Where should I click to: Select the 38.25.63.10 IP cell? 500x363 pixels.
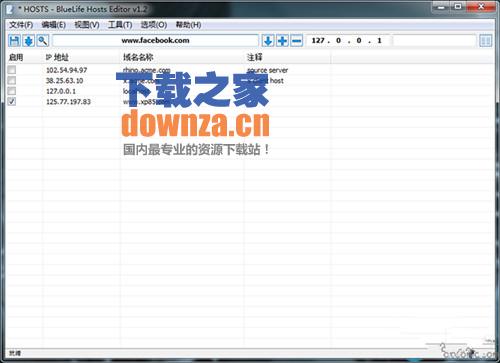pyautogui.click(x=64, y=81)
